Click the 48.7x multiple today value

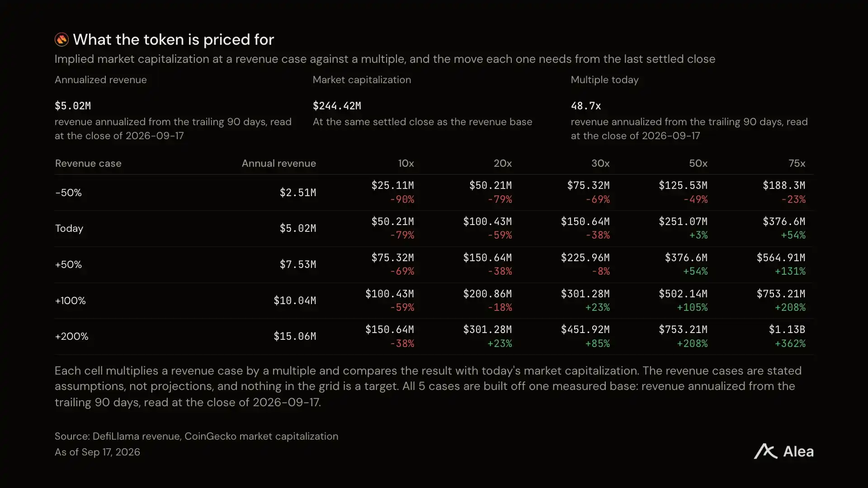[585, 106]
